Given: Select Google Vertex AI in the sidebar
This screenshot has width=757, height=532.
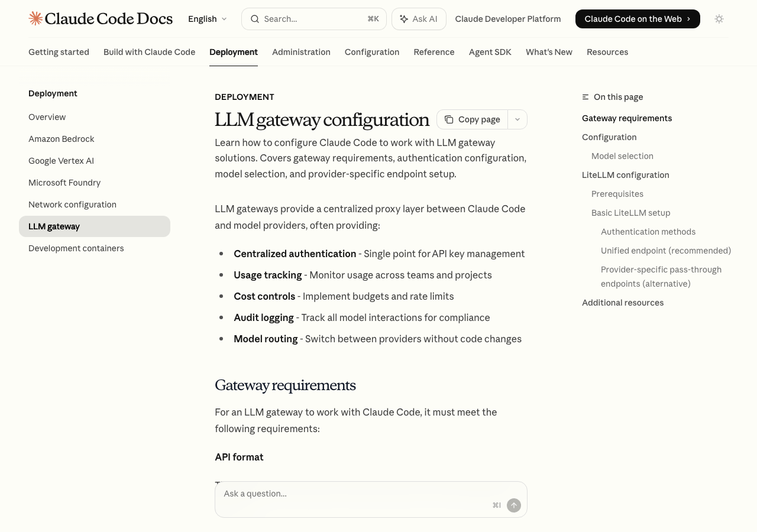Looking at the screenshot, I should (61, 161).
